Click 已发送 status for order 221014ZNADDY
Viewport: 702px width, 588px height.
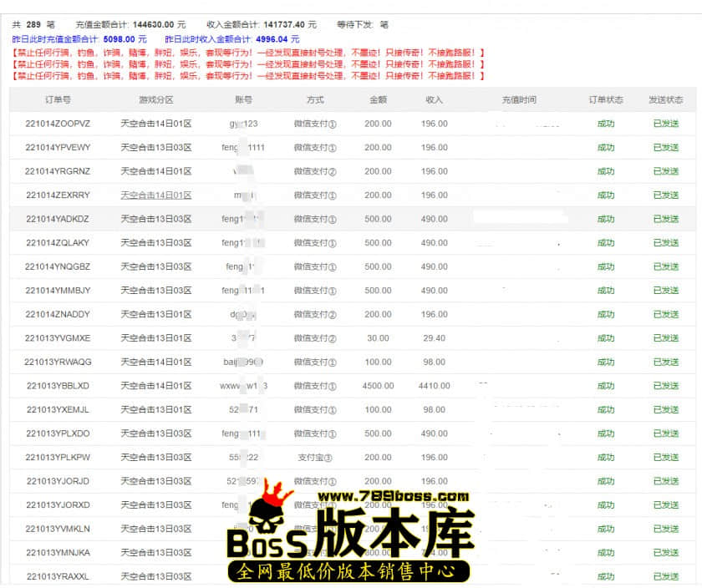click(x=665, y=314)
